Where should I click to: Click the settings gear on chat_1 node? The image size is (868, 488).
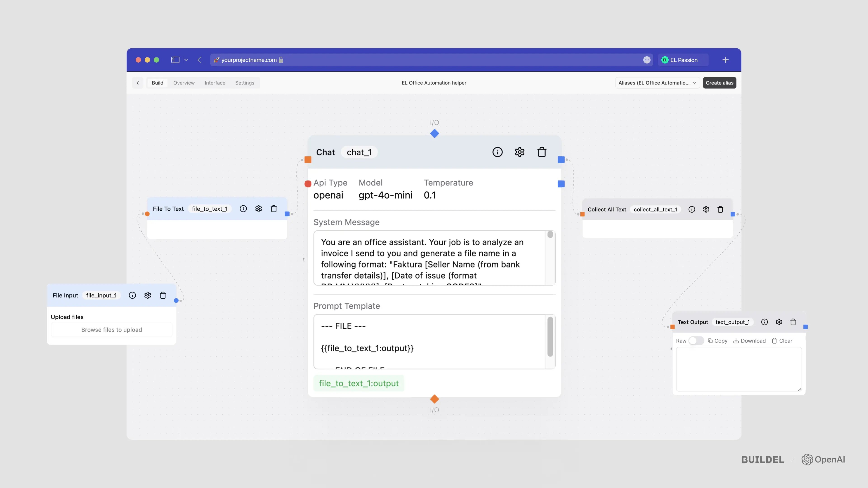pyautogui.click(x=519, y=152)
